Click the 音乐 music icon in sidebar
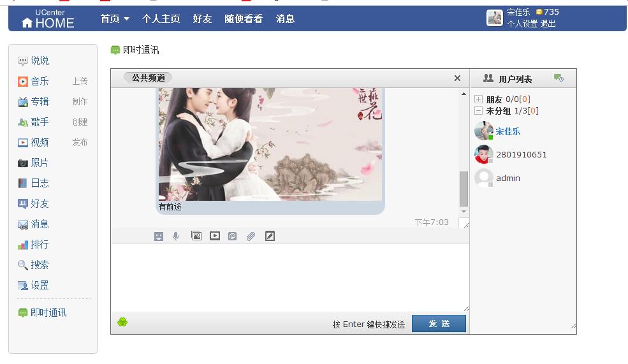The width and height of the screenshot is (628, 364). point(23,82)
